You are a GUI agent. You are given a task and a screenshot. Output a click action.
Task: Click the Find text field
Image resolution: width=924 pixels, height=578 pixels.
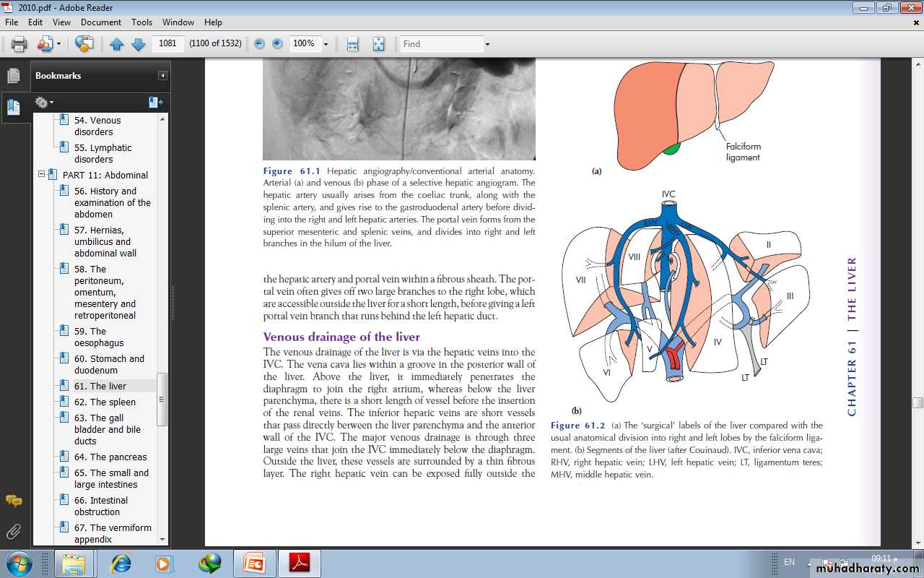[440, 44]
